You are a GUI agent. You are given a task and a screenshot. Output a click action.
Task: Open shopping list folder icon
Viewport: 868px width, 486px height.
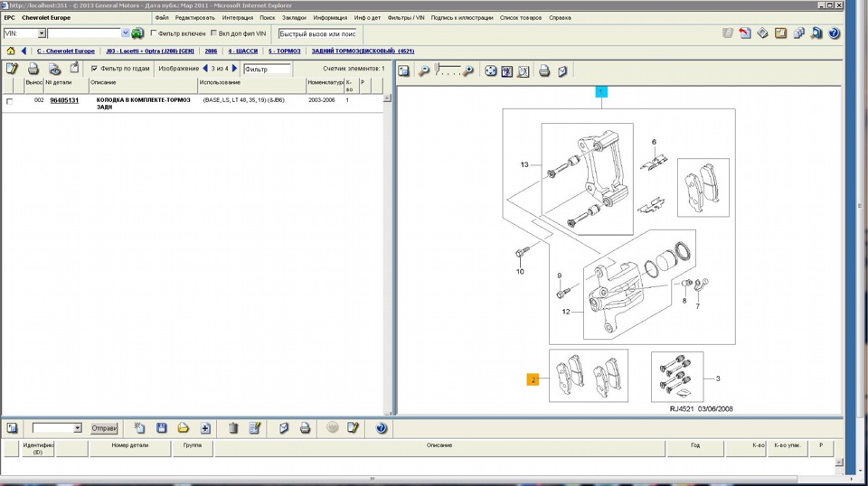click(184, 428)
